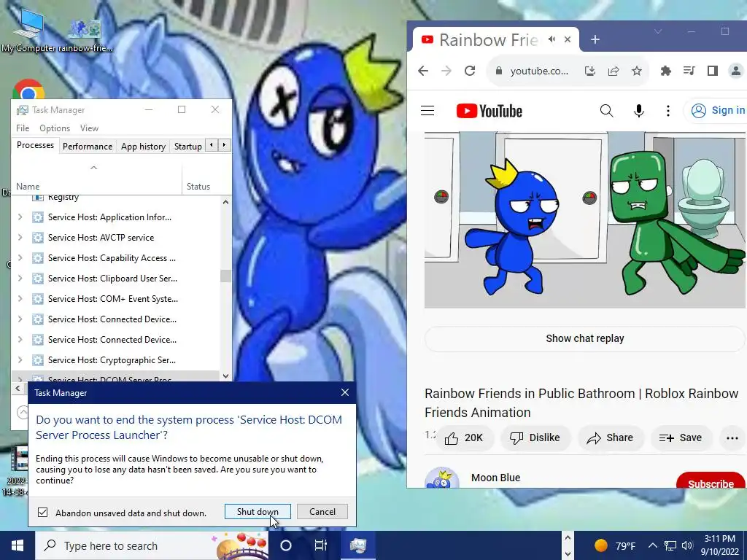Open a new Chrome tab with plus
The image size is (747, 560).
point(595,39)
